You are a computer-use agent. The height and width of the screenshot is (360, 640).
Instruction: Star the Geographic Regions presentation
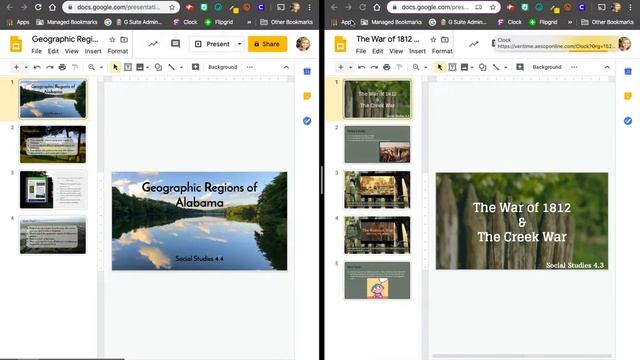(x=112, y=40)
